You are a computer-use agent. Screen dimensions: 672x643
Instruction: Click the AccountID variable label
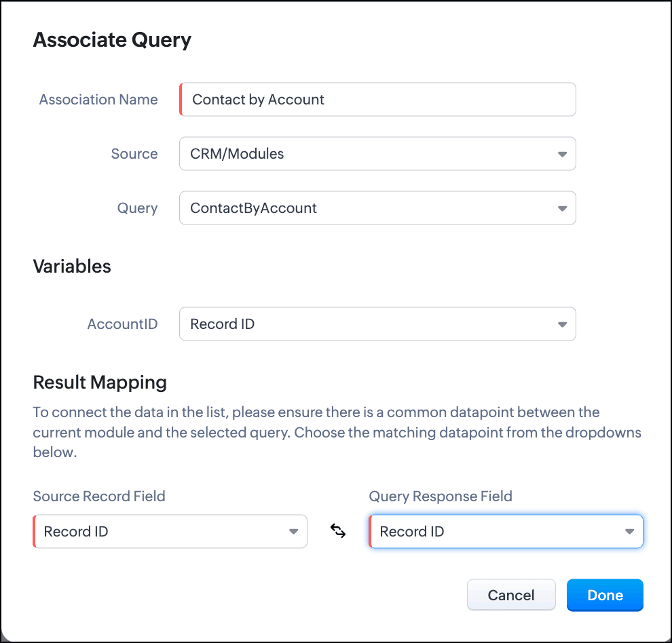[123, 324]
